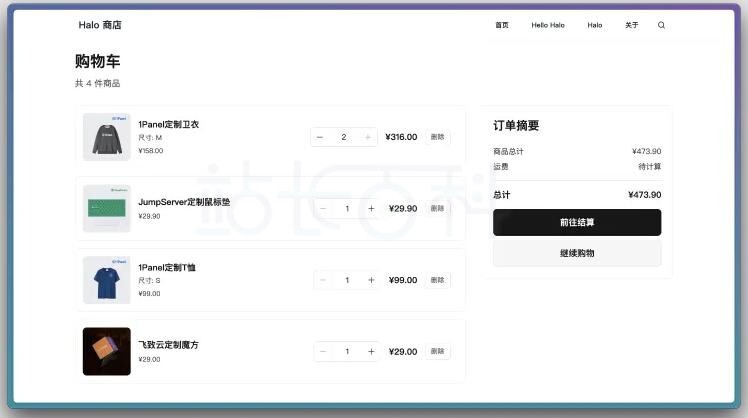
Task: Click the 待计算 shipping value
Action: click(650, 167)
